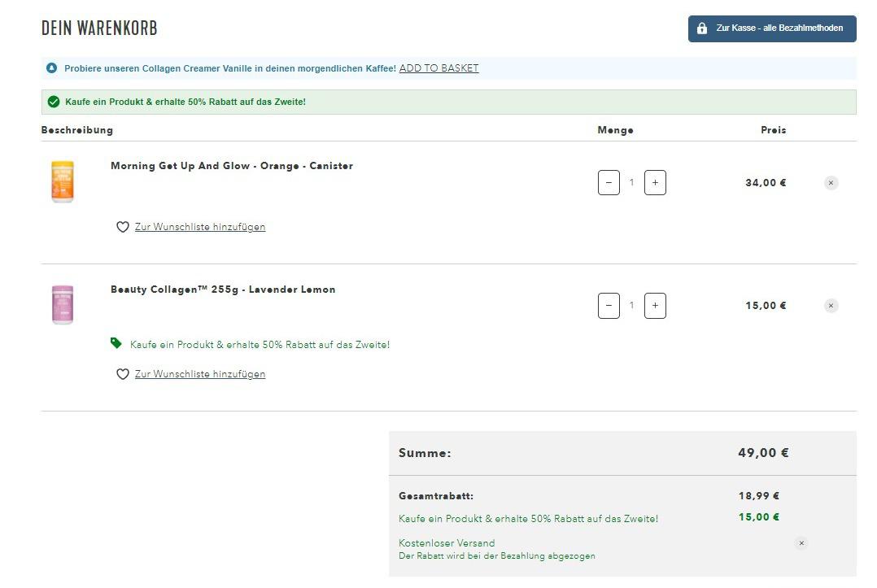Select the 34,00 € price text

(x=765, y=183)
